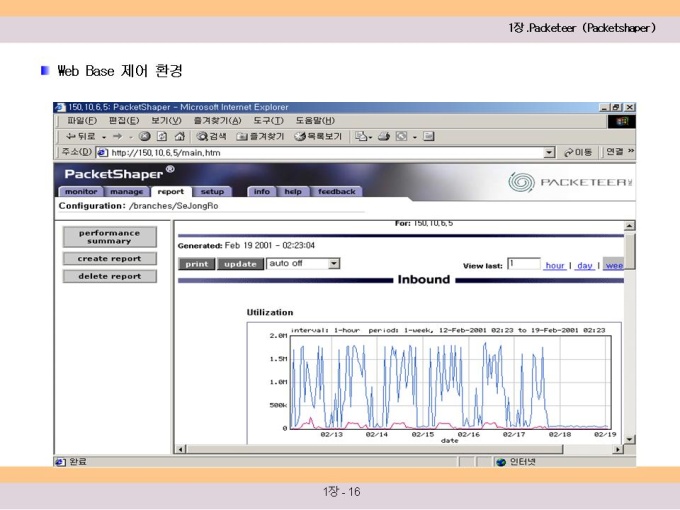This screenshot has height=510, width=680.
Task: Open the 보기(V) View menu
Action: [166, 121]
